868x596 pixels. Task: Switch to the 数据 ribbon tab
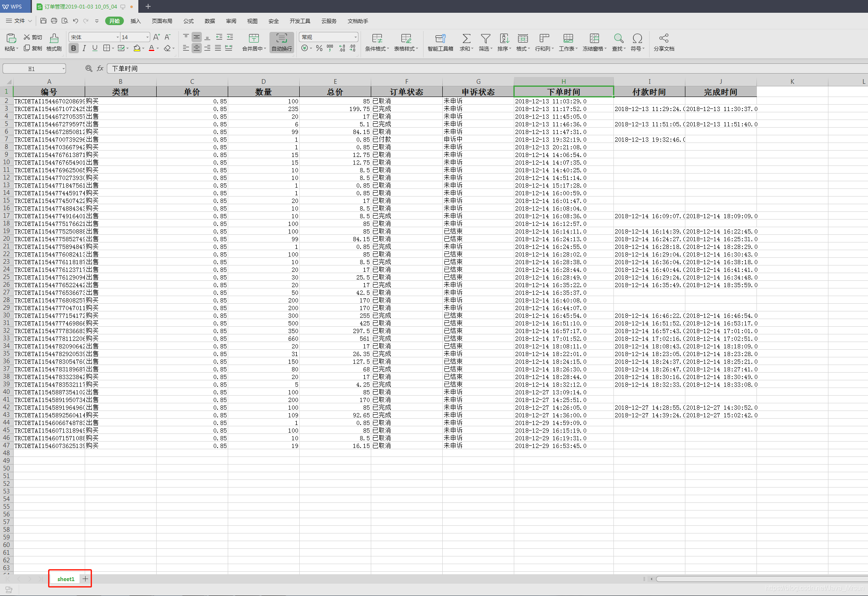pyautogui.click(x=209, y=21)
